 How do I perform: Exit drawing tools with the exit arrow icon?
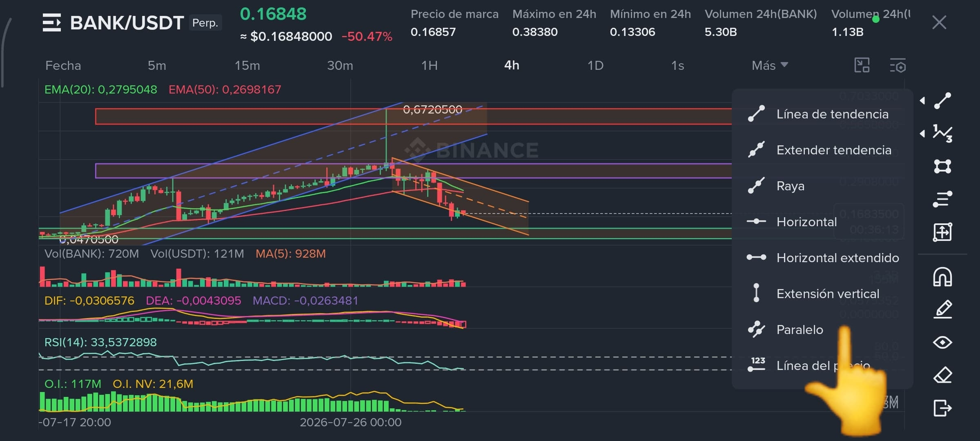click(x=942, y=408)
